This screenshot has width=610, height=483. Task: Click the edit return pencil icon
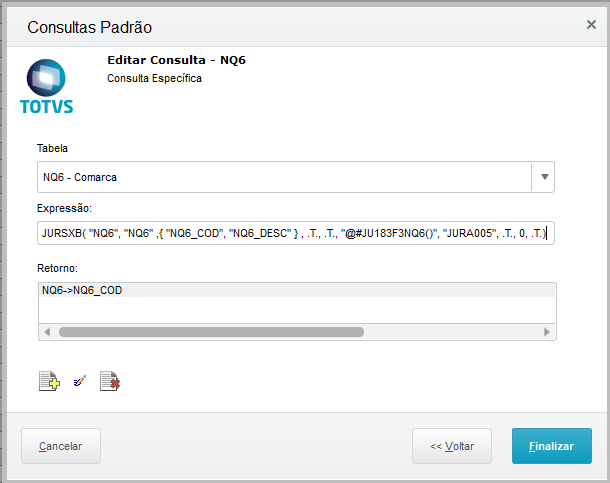pyautogui.click(x=79, y=381)
